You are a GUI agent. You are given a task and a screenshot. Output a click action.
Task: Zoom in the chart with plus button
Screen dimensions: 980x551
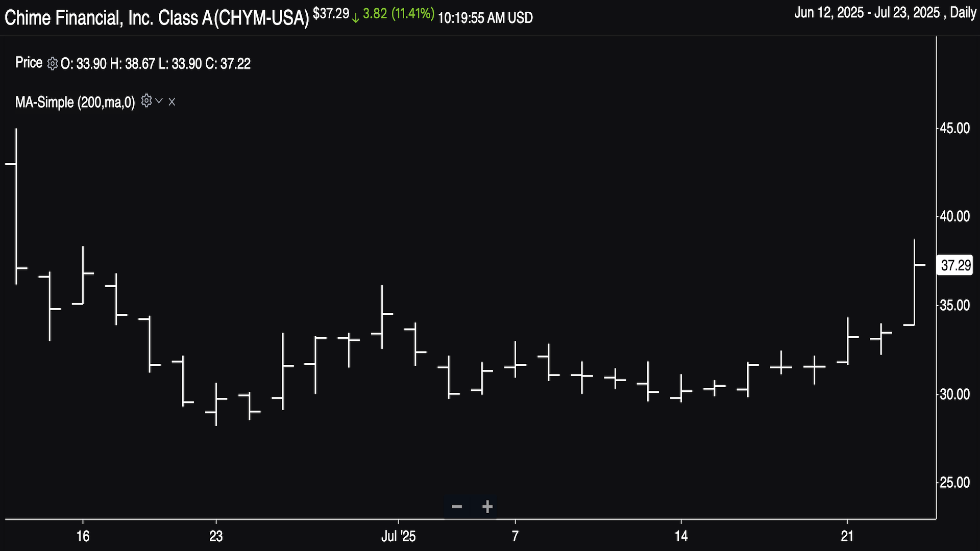coord(487,507)
